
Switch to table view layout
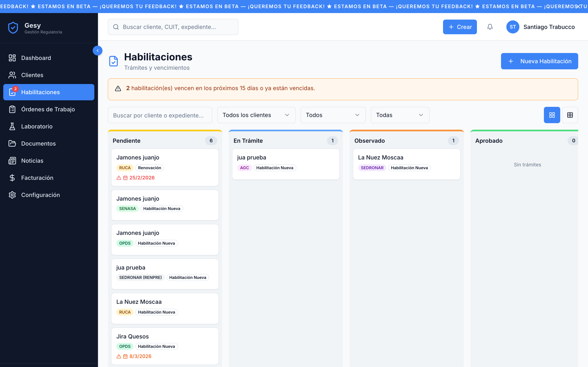[x=570, y=115]
